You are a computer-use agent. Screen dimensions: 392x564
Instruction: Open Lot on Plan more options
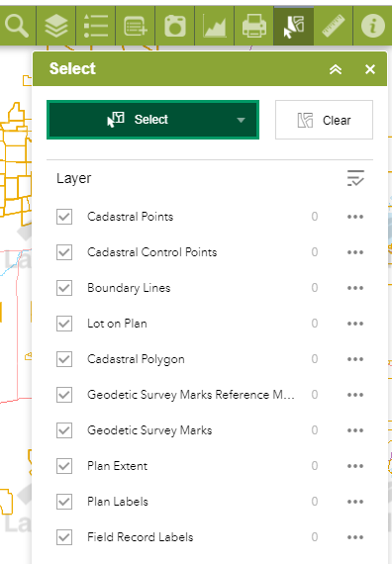355,324
